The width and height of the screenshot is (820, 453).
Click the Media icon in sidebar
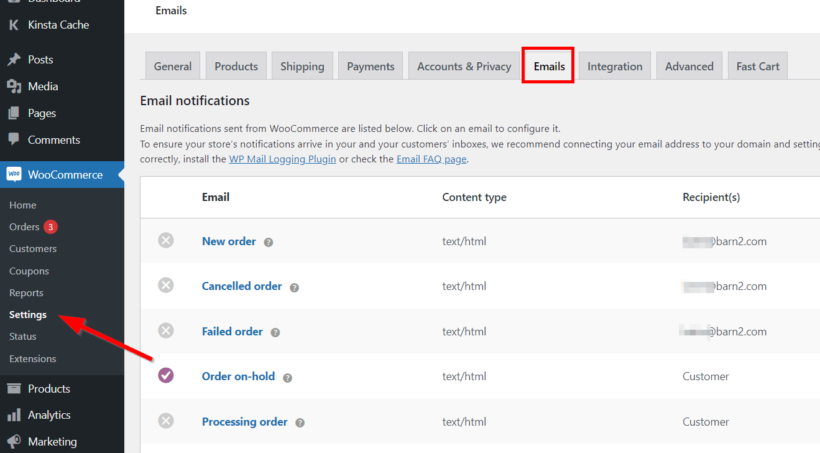point(14,86)
